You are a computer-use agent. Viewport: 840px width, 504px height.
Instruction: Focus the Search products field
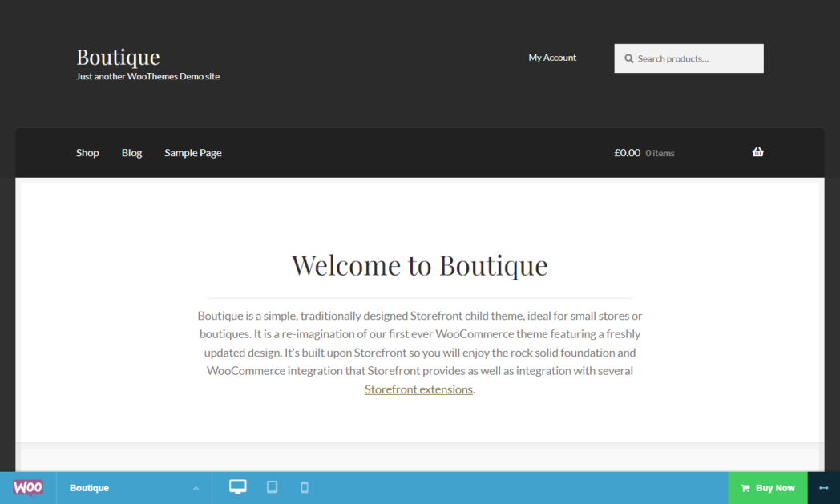point(689,58)
